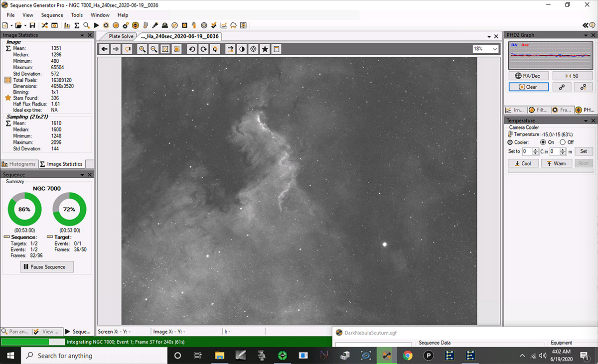Viewport: 598px width, 364px height.
Task: Select the cooler On radio button
Action: 543,142
